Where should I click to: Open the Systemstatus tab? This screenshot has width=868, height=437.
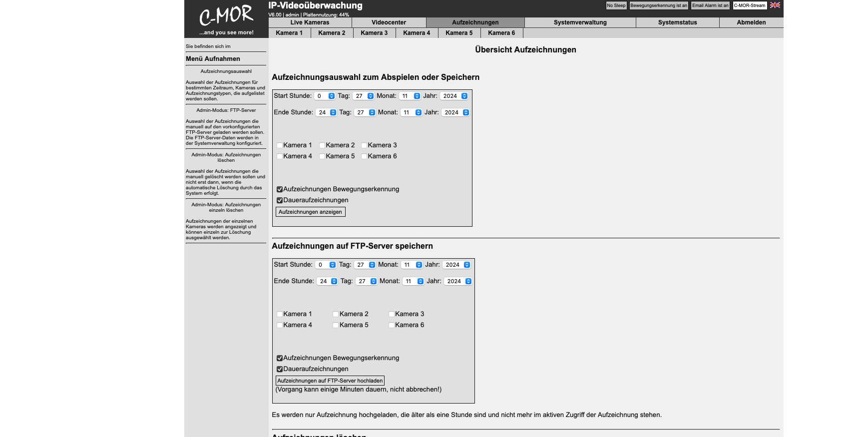click(678, 22)
